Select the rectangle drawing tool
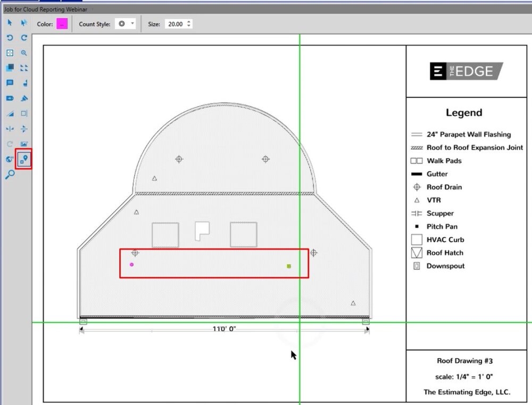 (x=23, y=113)
